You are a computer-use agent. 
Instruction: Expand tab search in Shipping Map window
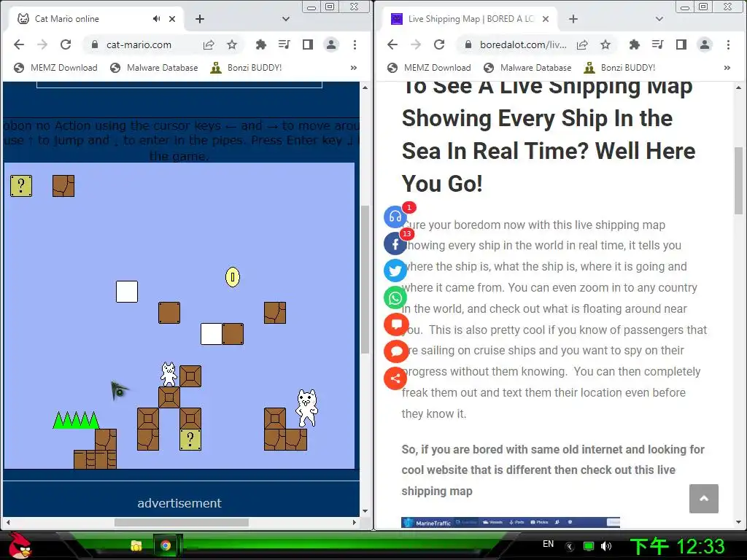[x=659, y=19]
